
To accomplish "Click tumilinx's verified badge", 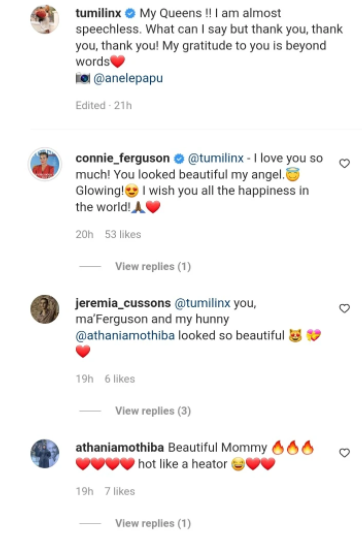I will coord(130,14).
